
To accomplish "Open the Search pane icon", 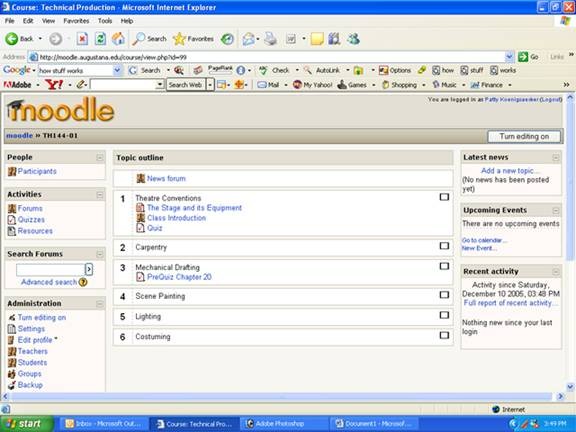I will (138, 39).
